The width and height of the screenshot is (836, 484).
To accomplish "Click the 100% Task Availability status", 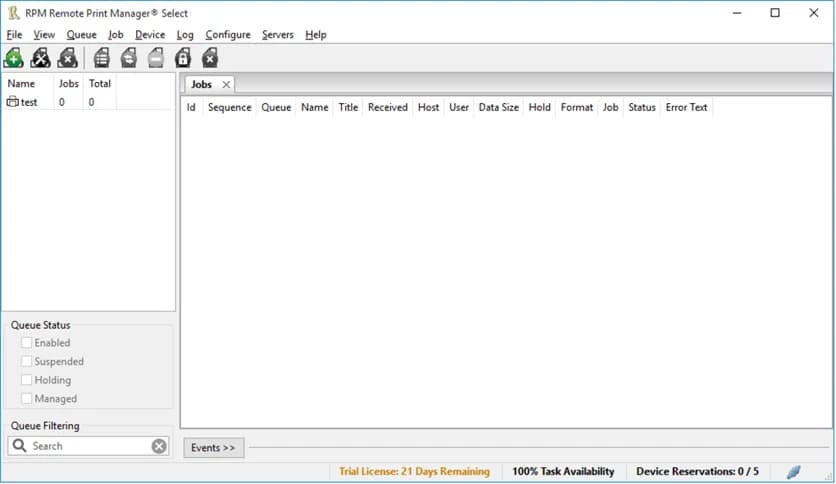I will [563, 471].
